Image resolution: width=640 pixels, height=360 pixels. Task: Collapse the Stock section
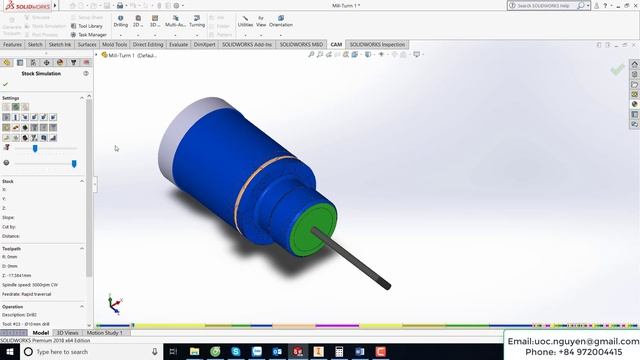82,181
